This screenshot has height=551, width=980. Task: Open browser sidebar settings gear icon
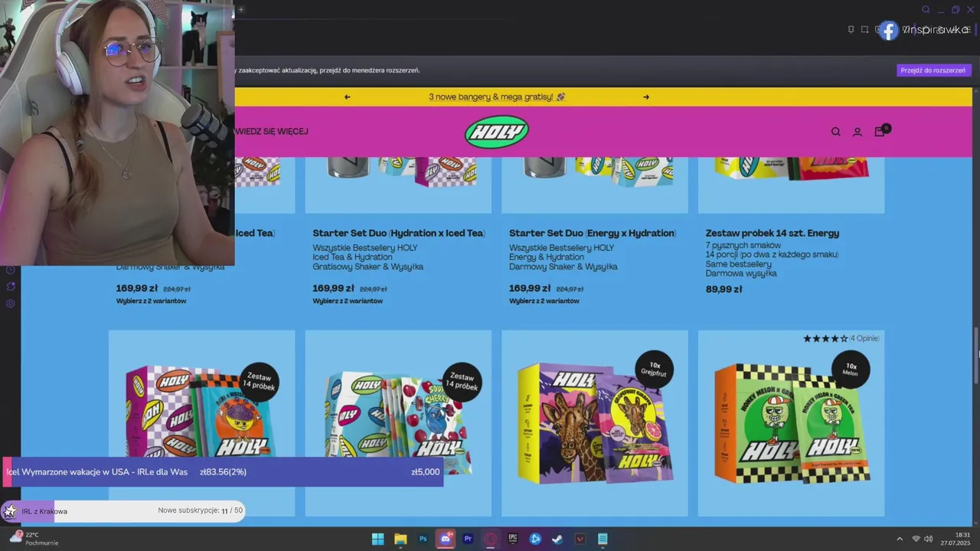coord(11,303)
